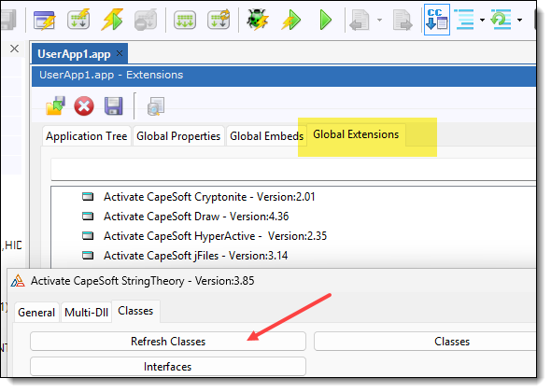Open dropdown next to blue lines icon
Screen dimensions: 551x392
(482, 20)
